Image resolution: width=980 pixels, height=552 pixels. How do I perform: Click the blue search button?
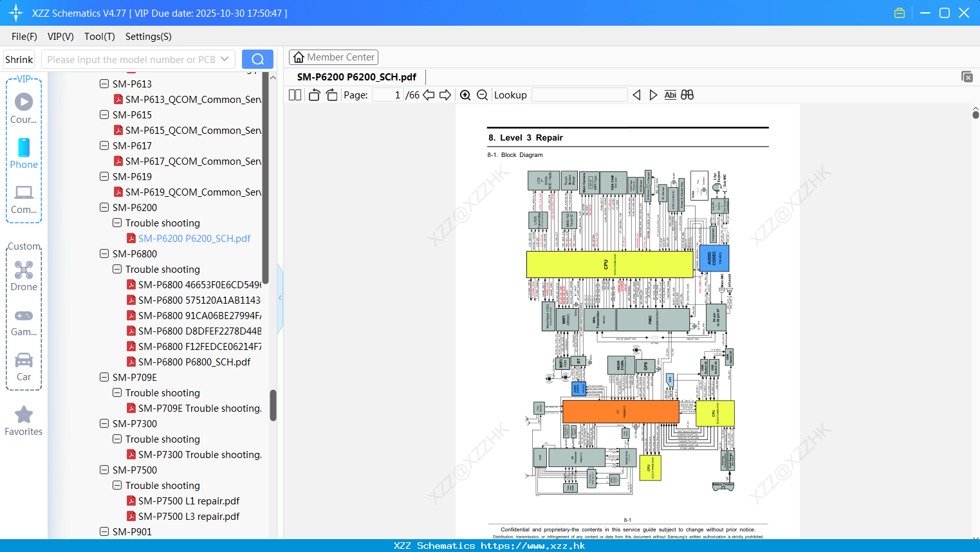(257, 59)
